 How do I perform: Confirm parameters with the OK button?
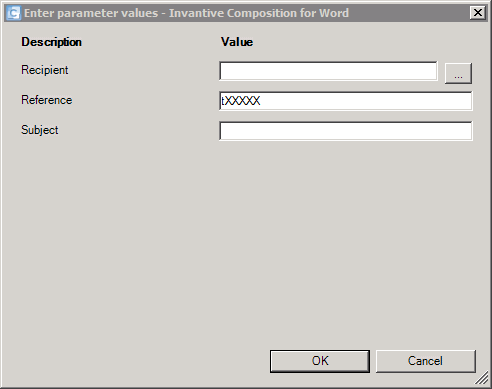point(320,361)
